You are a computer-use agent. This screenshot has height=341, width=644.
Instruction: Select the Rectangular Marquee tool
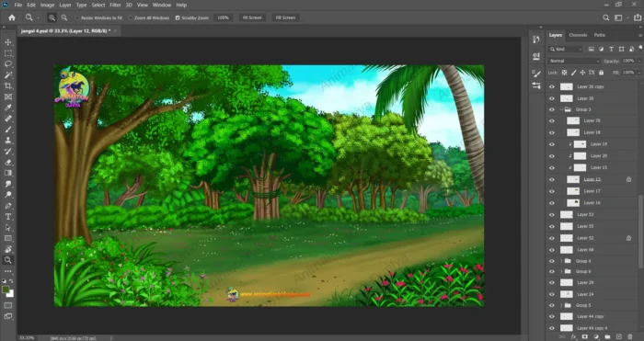coord(7,53)
